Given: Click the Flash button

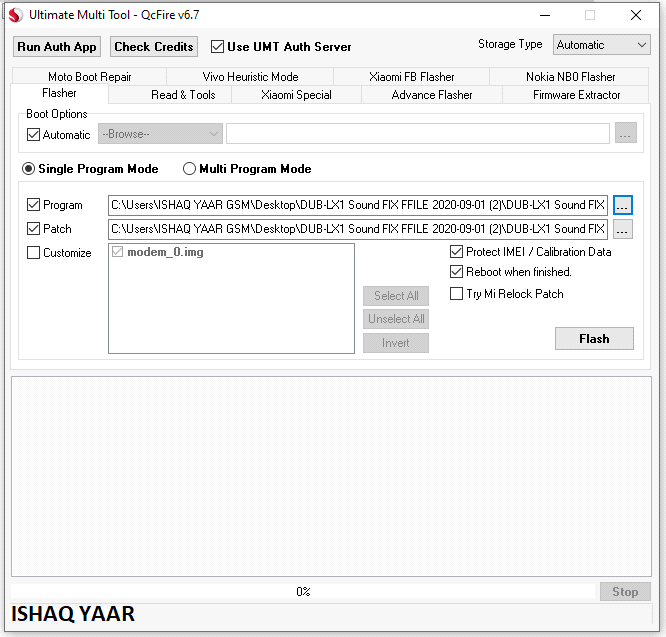Looking at the screenshot, I should coord(594,338).
